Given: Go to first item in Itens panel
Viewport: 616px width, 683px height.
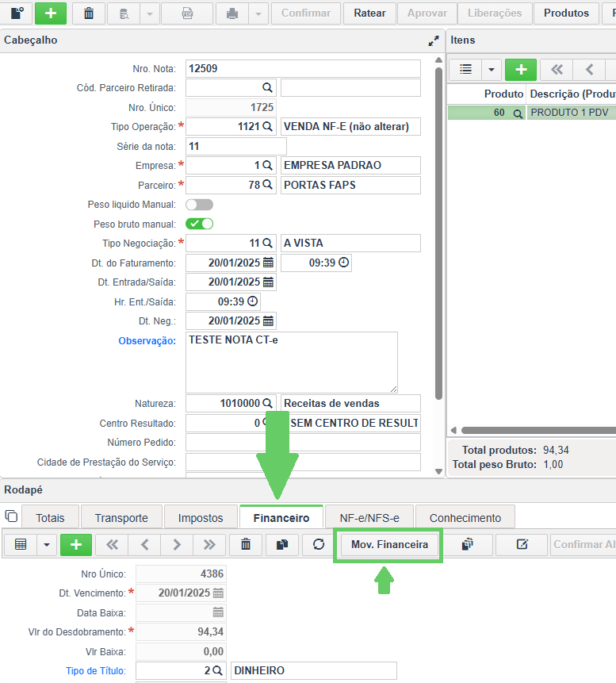Looking at the screenshot, I should [x=557, y=70].
